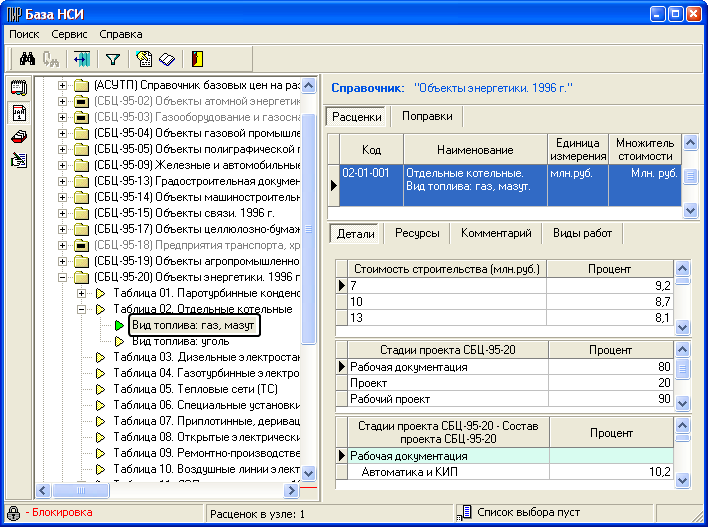Image resolution: width=708 pixels, height=527 pixels.
Task: Click the open book icon in toolbar
Action: click(166, 59)
